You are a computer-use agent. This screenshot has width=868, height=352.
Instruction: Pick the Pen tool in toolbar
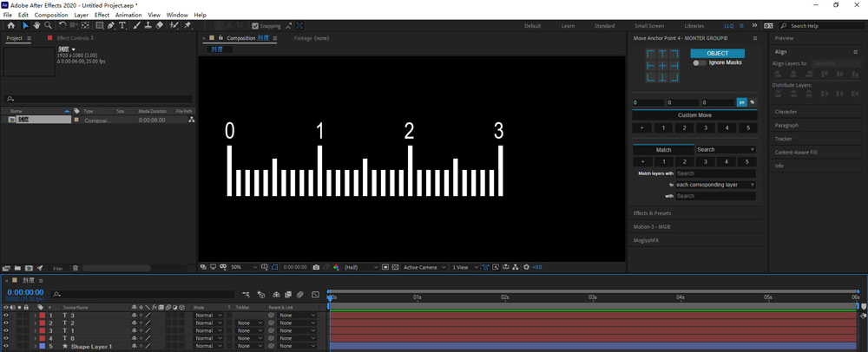tap(110, 26)
